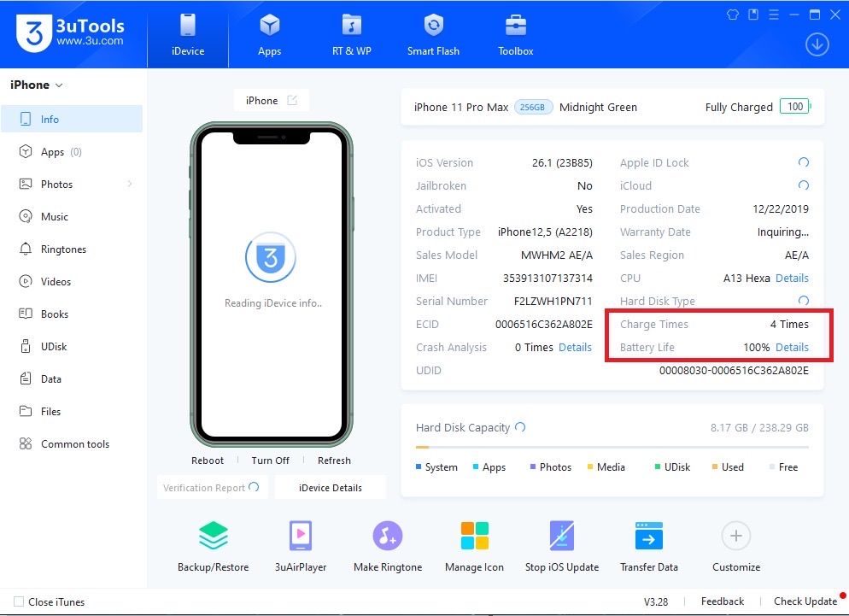Click the edit device name icon
The image size is (849, 616).
292,101
